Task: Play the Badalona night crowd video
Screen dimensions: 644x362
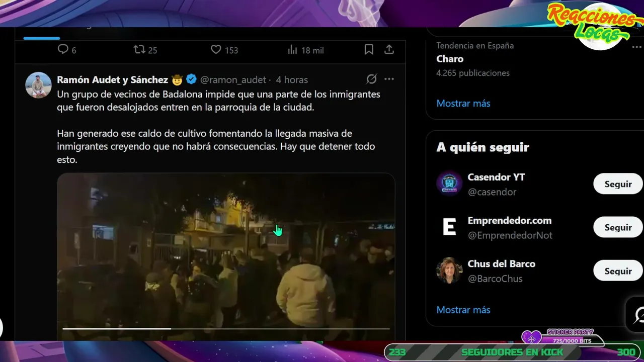Action: click(x=226, y=256)
